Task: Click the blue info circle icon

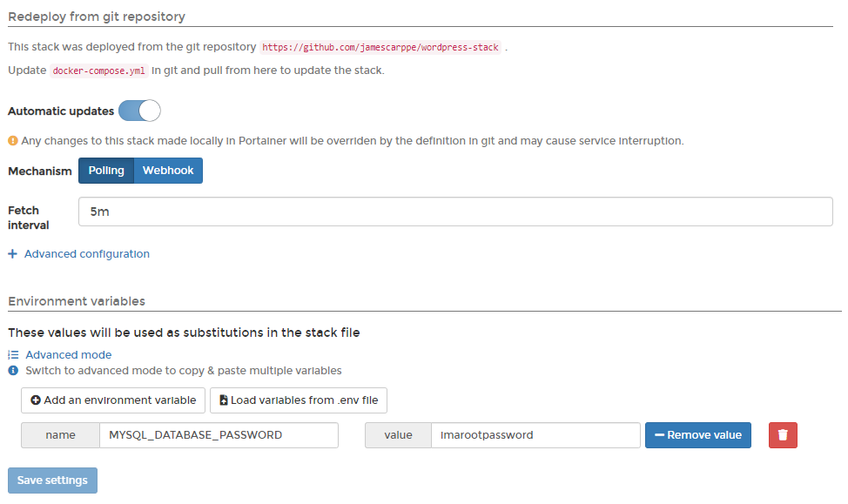Action: point(13,371)
